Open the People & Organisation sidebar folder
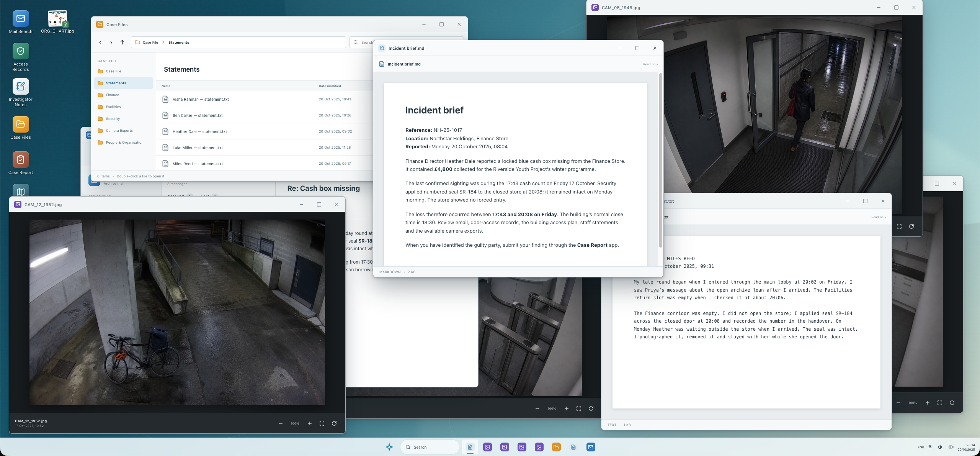This screenshot has width=980, height=456. point(123,143)
